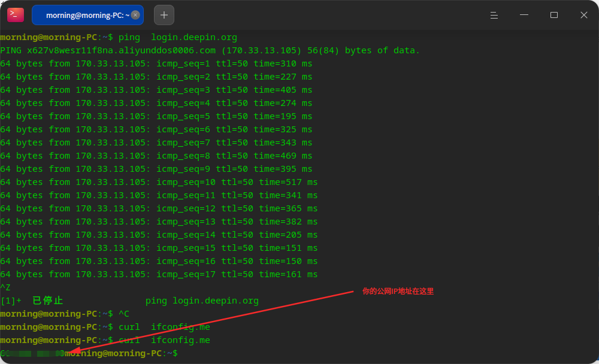Image resolution: width=599 pixels, height=364 pixels.
Task: Open a new terminal tab with plus
Action: tap(164, 15)
